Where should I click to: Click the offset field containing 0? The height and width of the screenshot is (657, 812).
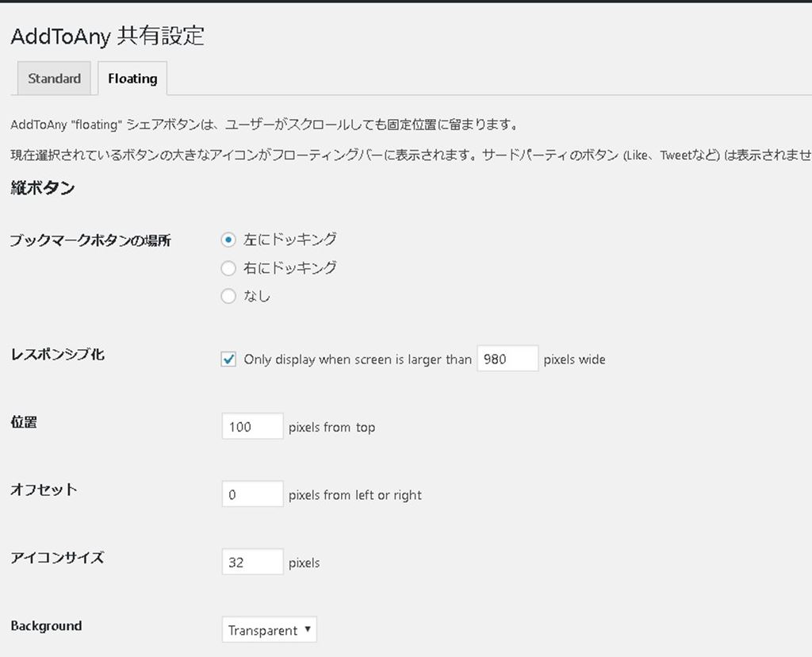(x=252, y=495)
